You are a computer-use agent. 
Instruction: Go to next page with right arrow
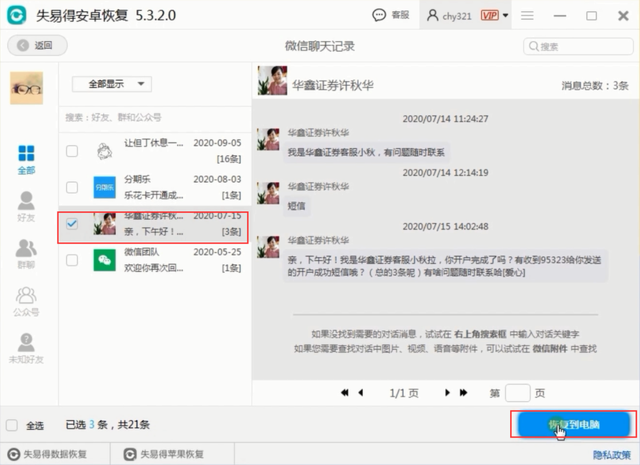(447, 393)
